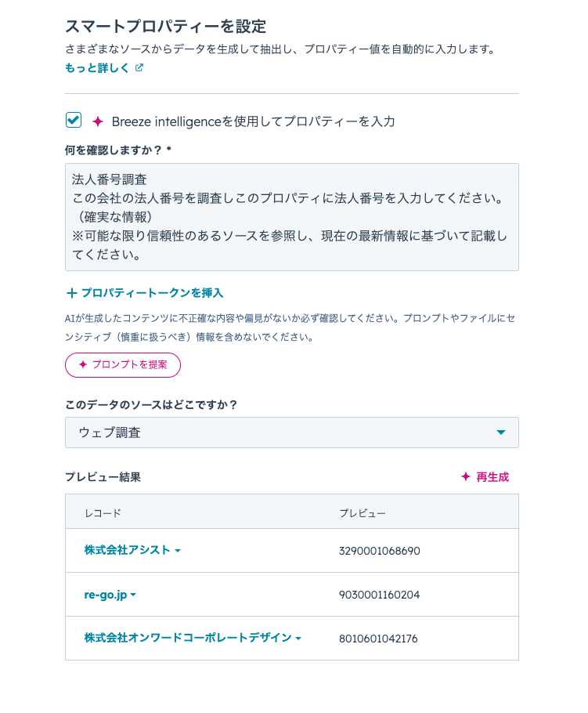Click the external link icon beside もっと詳しく

[139, 68]
